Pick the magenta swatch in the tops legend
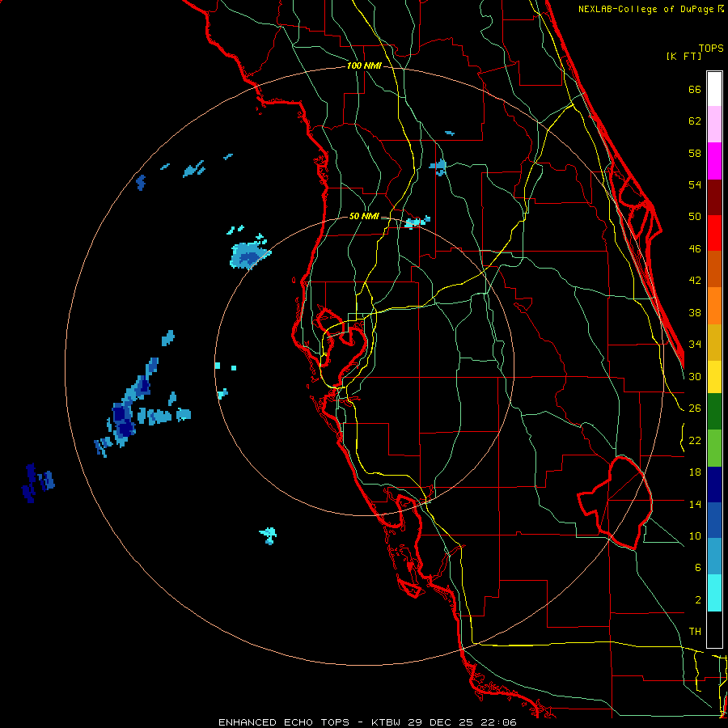 pos(714,161)
